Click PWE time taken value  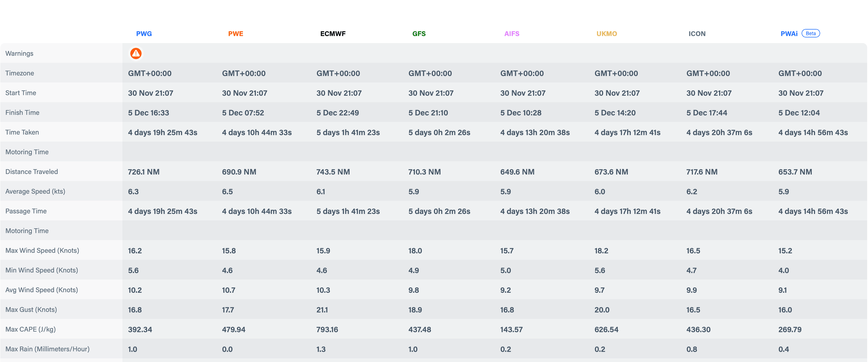coord(256,133)
